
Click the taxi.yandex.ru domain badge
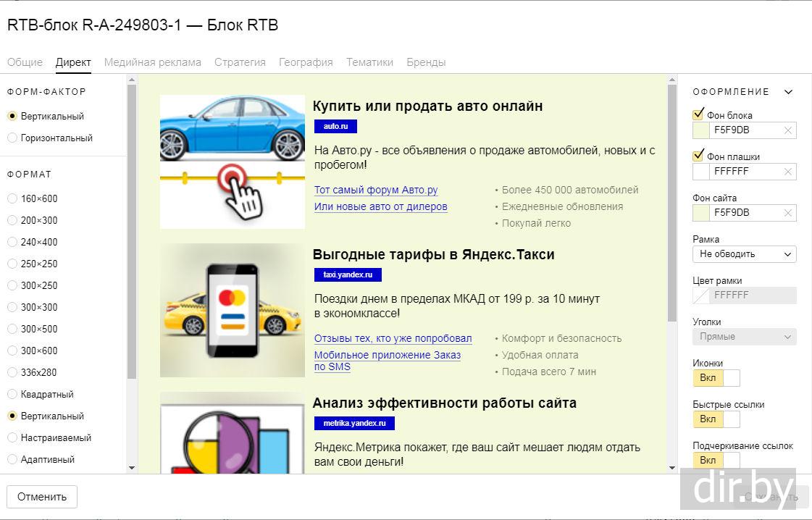[x=348, y=275]
